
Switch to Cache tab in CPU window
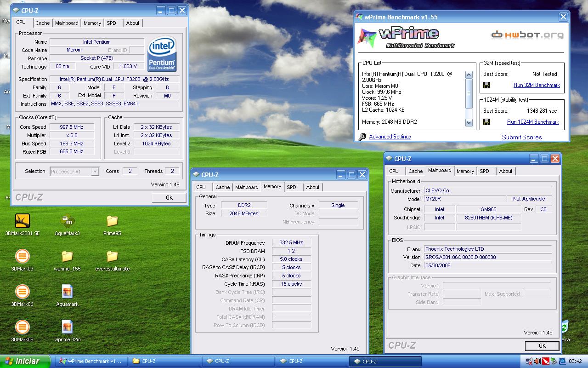click(x=43, y=23)
